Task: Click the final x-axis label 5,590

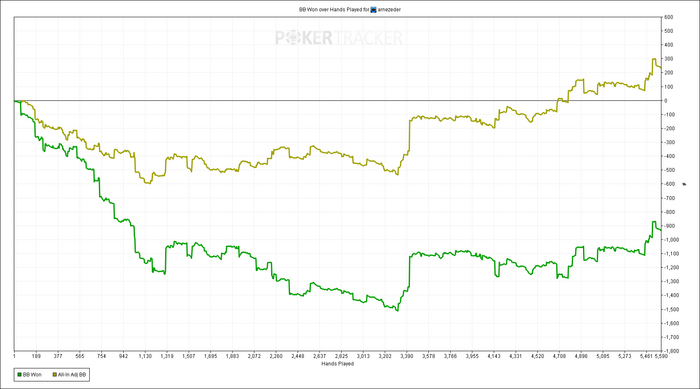Action: tap(662, 356)
